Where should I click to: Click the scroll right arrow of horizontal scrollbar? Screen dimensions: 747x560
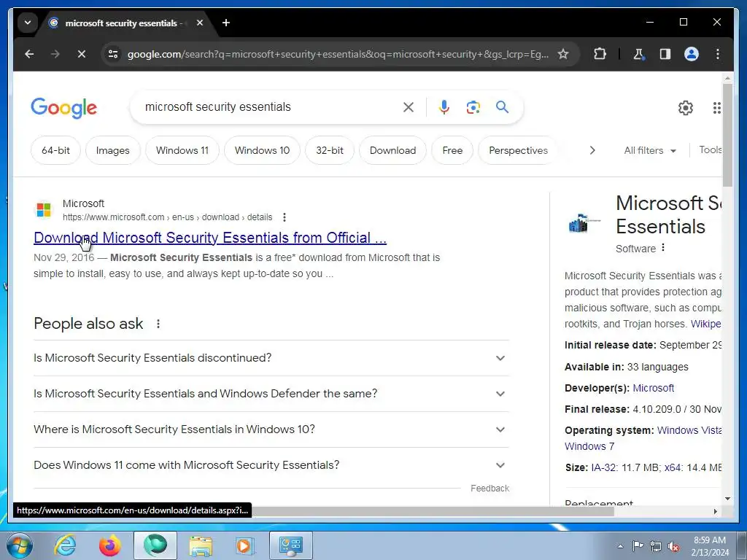tap(715, 511)
